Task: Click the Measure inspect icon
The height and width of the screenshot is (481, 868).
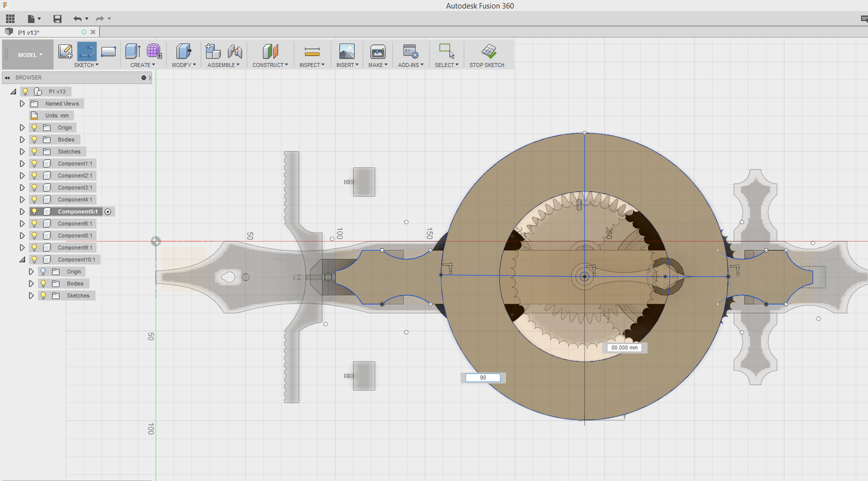Action: (312, 51)
